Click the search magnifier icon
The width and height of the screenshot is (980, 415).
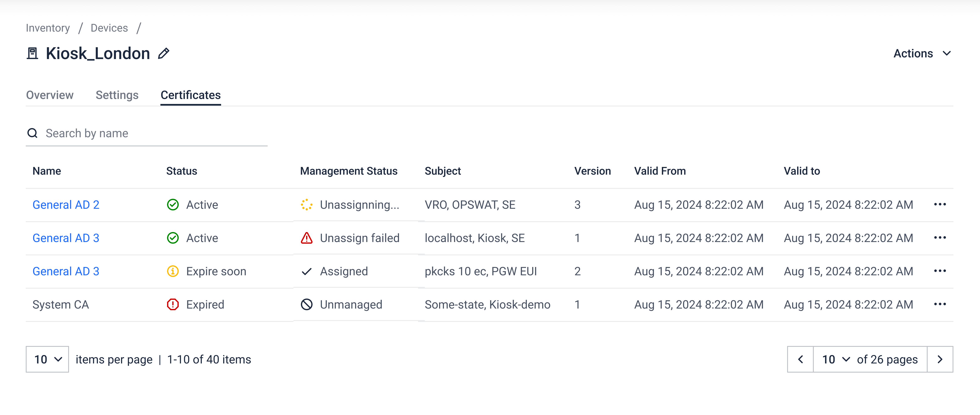(32, 133)
